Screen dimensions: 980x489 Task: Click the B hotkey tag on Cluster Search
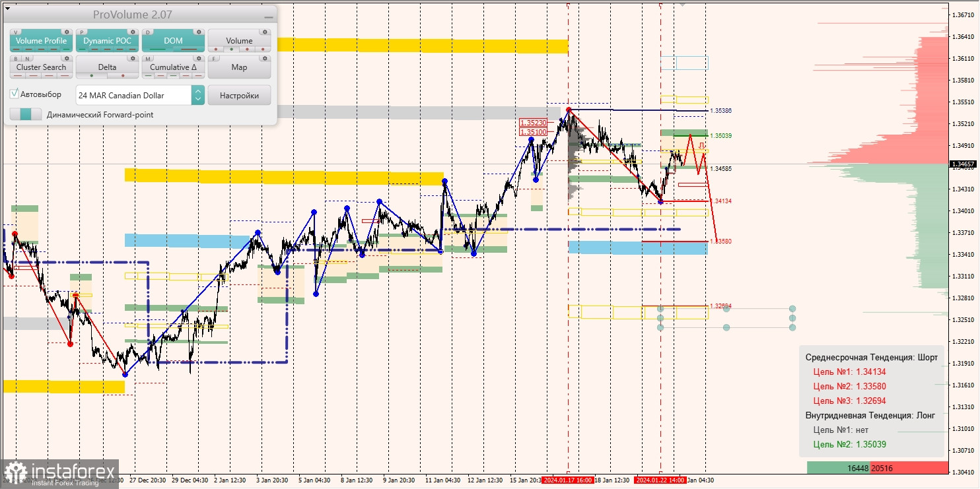16,59
